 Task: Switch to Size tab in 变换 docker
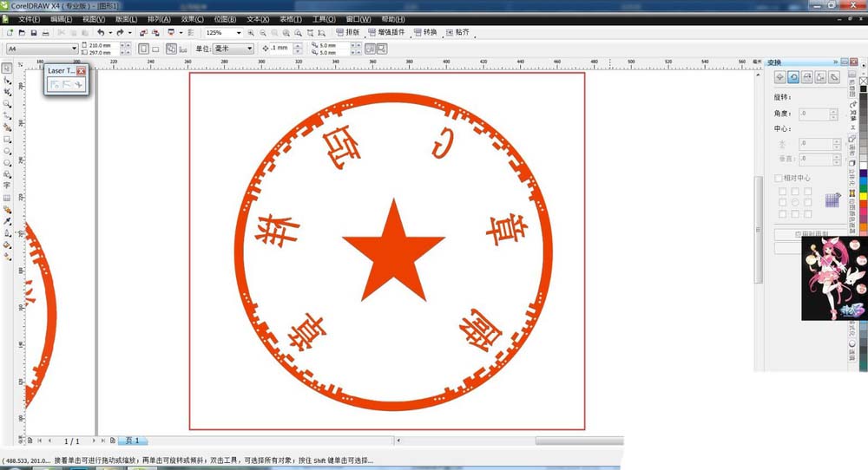[820, 77]
